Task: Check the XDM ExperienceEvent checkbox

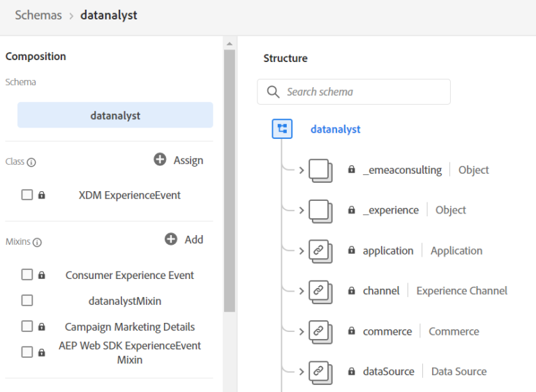Action: pyautogui.click(x=27, y=195)
